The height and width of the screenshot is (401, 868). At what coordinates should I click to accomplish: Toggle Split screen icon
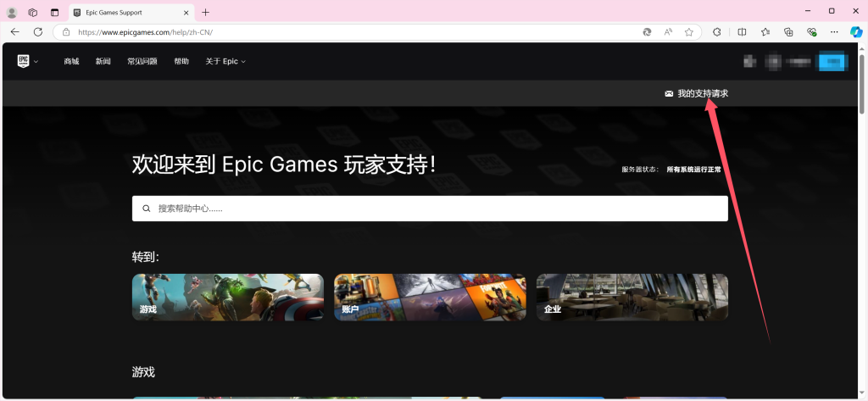[742, 32]
